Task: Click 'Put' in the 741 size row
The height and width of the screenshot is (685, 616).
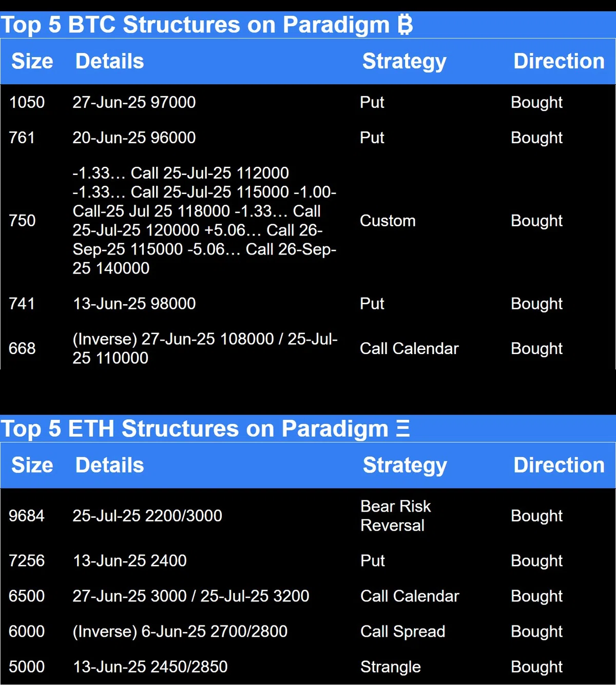Action: 372,303
